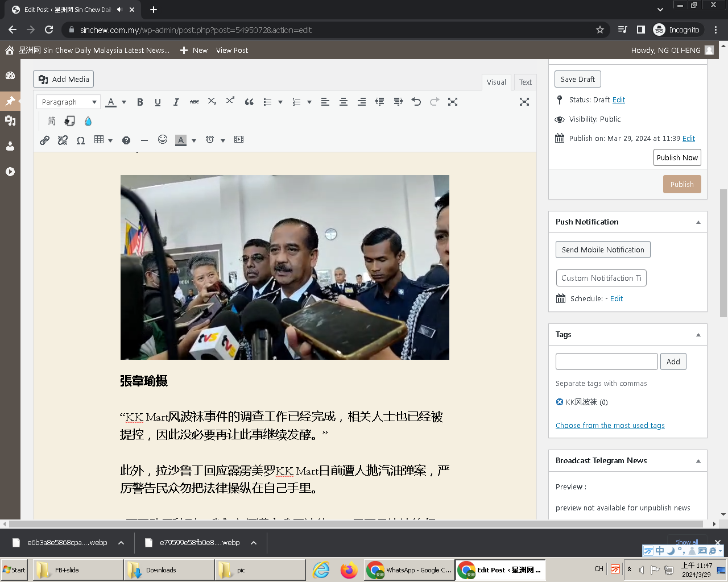Insert link using the chain icon
The height and width of the screenshot is (582, 728).
pyautogui.click(x=45, y=140)
